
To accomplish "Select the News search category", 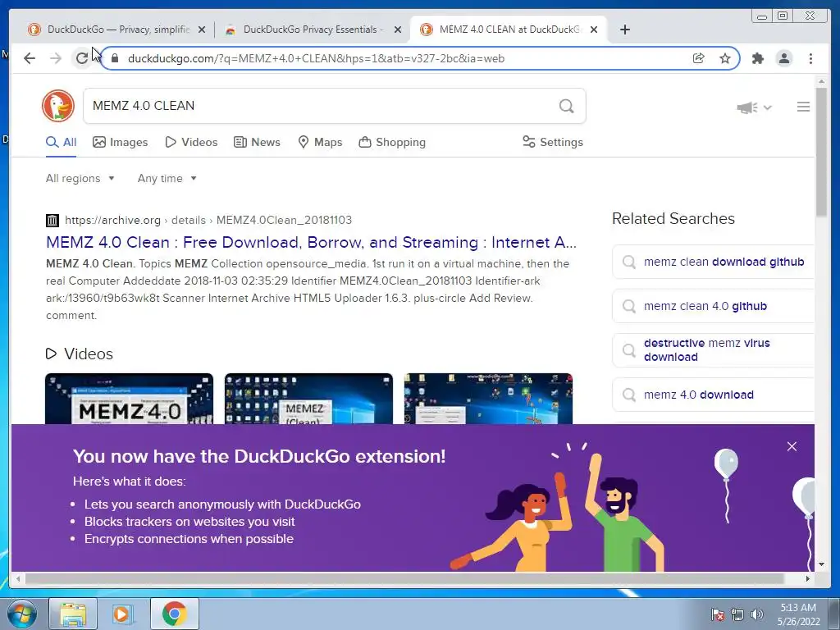I will (x=257, y=142).
